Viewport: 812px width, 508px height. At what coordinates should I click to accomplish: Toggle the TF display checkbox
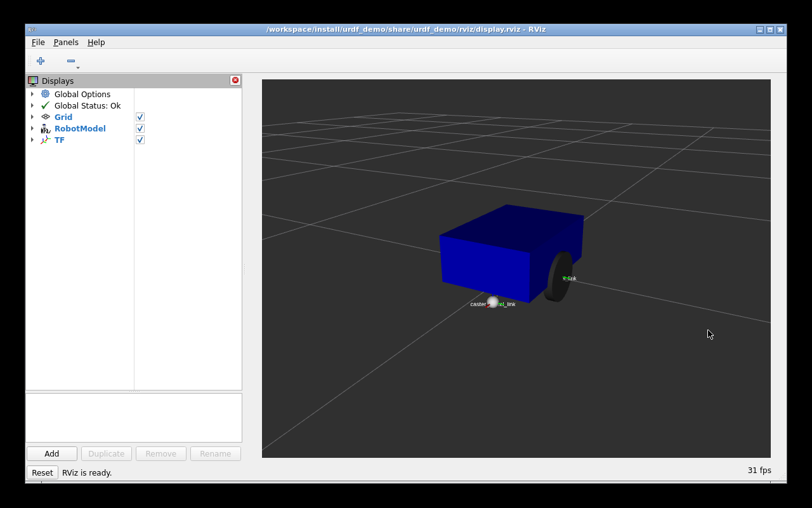(x=140, y=140)
